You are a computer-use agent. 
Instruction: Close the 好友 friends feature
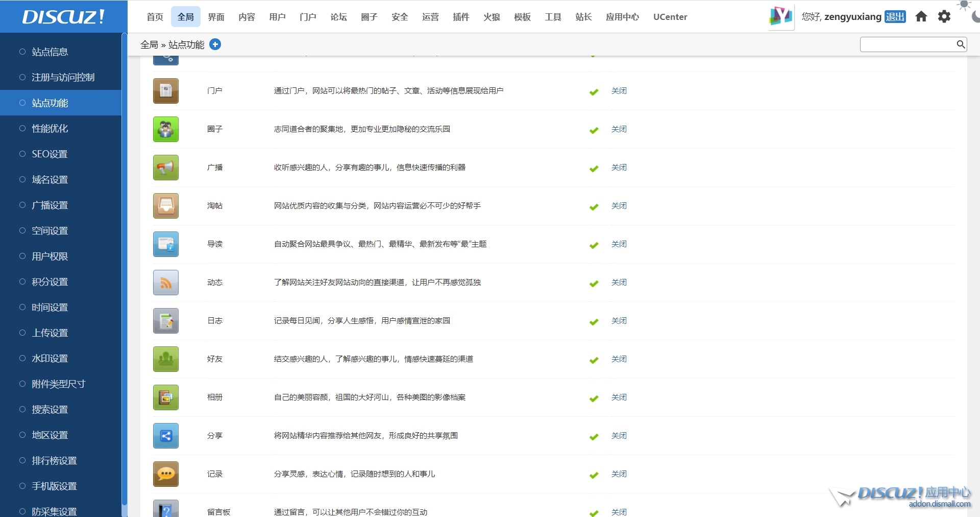point(619,359)
